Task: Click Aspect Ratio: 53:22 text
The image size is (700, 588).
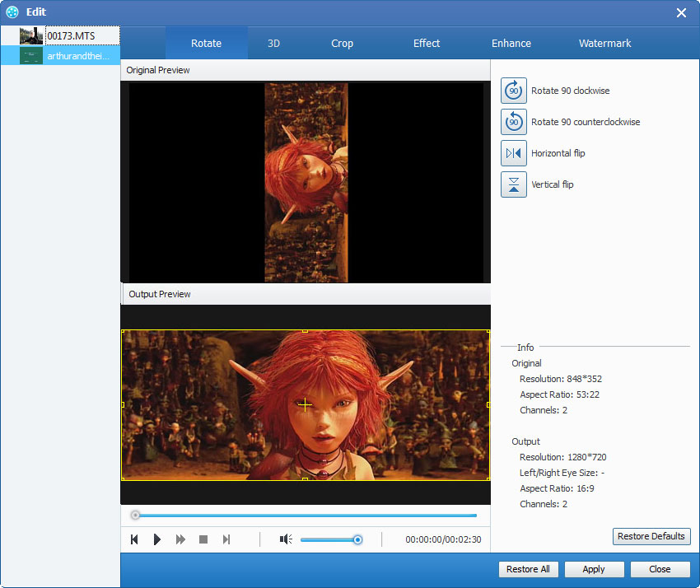Action: (x=559, y=394)
